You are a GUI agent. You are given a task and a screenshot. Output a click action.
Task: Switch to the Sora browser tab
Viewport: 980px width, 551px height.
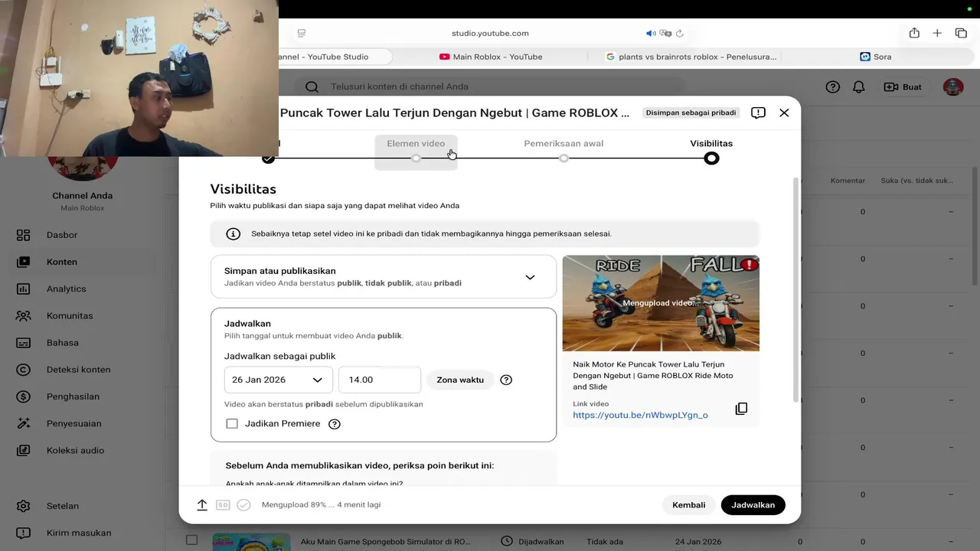coord(875,57)
